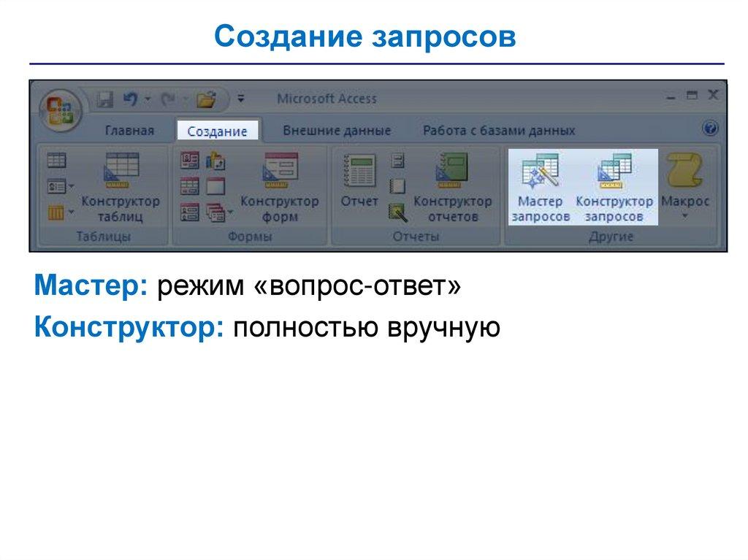This screenshot has height=560, width=748.
Task: Click the Создание ribbon tab
Action: coord(217,131)
